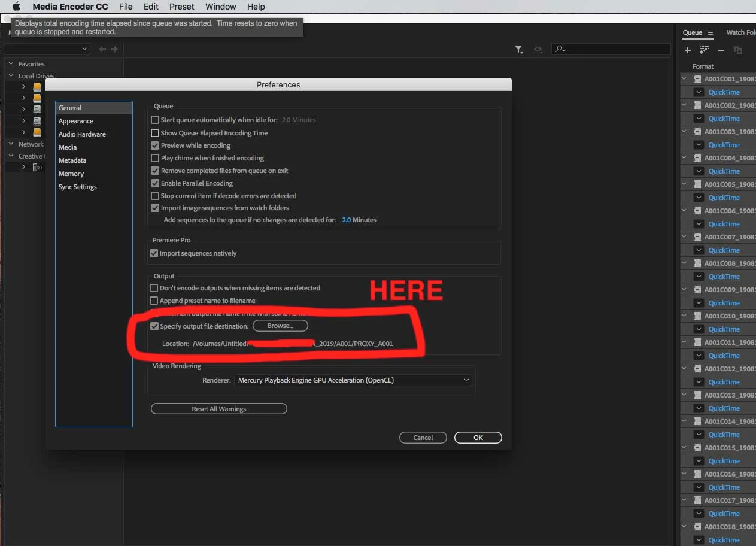Viewport: 756px width, 546px height.
Task: Check Don't encode outputs when missing items detected
Action: [154, 288]
